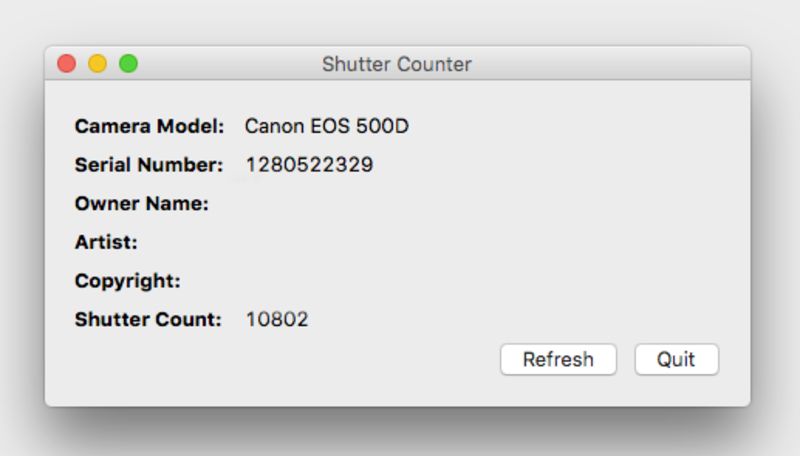800x456 pixels.
Task: Select the serial number 1280522329
Action: pos(309,165)
